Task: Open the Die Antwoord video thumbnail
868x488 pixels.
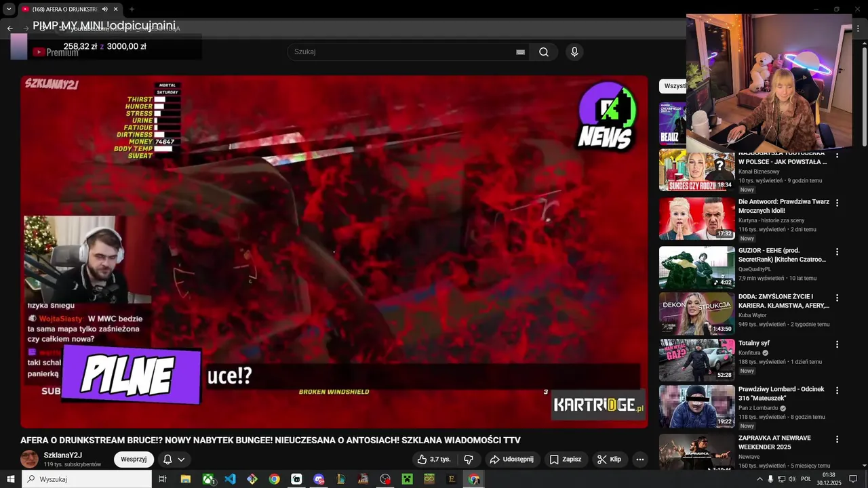Action: click(x=697, y=219)
